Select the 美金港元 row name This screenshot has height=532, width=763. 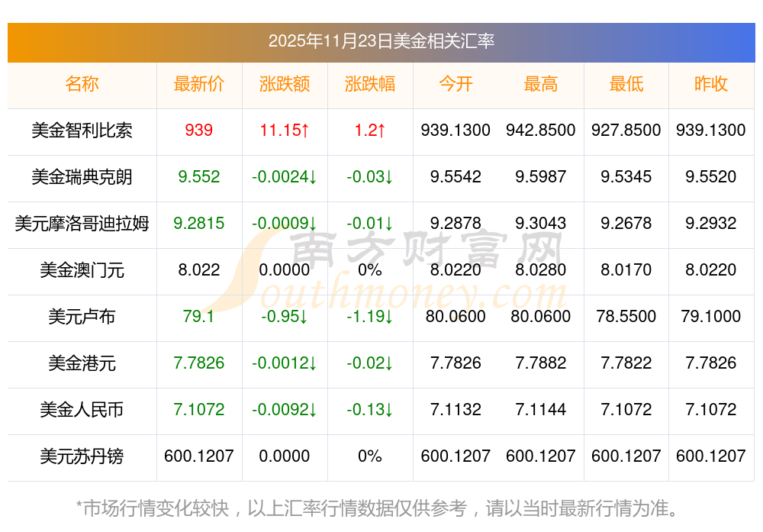point(82,363)
